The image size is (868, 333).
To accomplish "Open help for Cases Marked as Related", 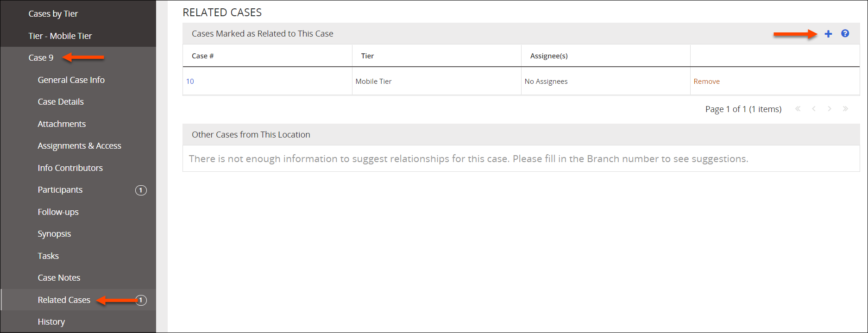I will 845,33.
